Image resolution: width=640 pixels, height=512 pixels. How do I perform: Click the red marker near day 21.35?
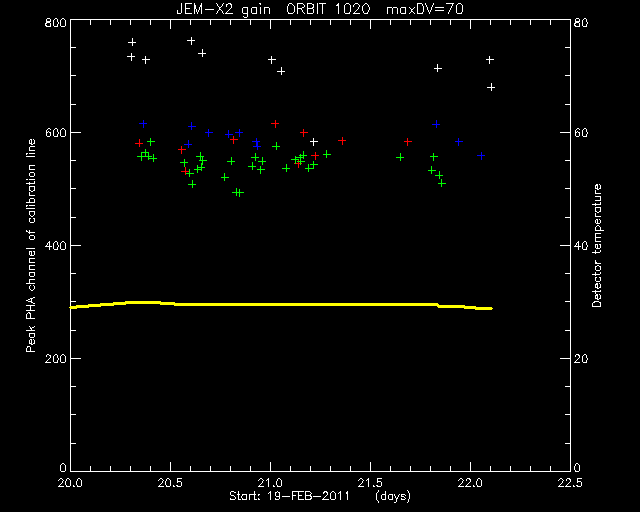342,141
